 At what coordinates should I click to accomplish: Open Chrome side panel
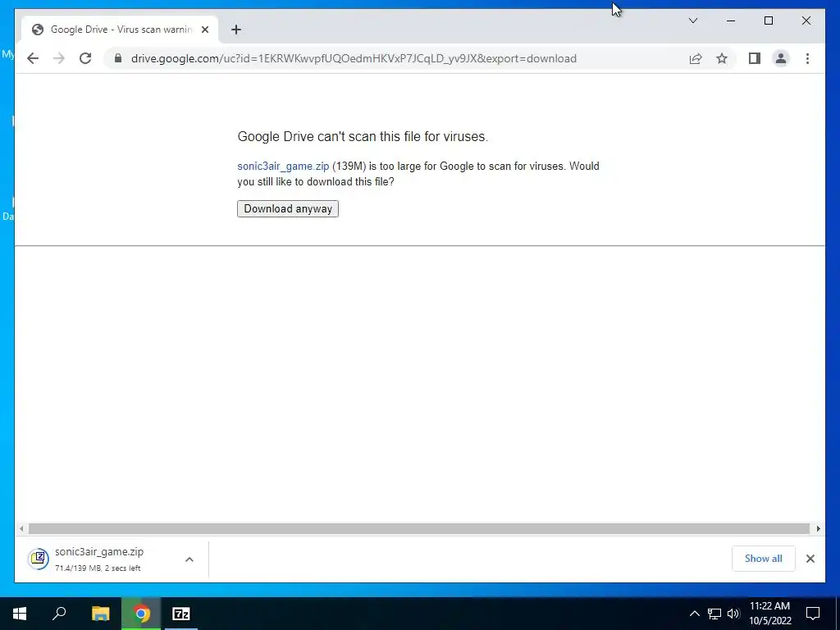(755, 58)
